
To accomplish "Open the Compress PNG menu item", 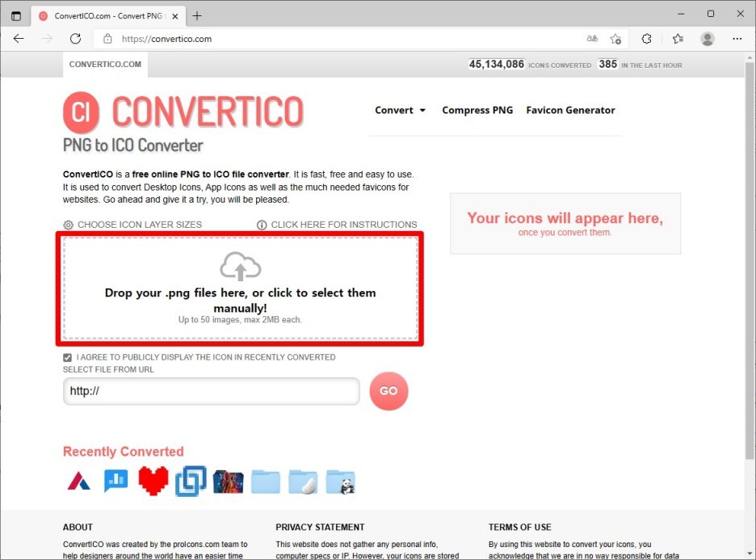I will pyautogui.click(x=477, y=110).
